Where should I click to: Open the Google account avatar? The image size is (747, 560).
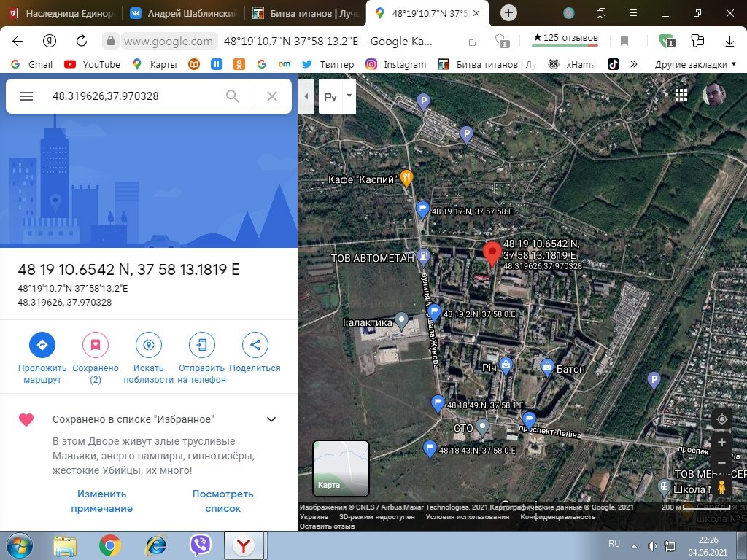pyautogui.click(x=713, y=94)
